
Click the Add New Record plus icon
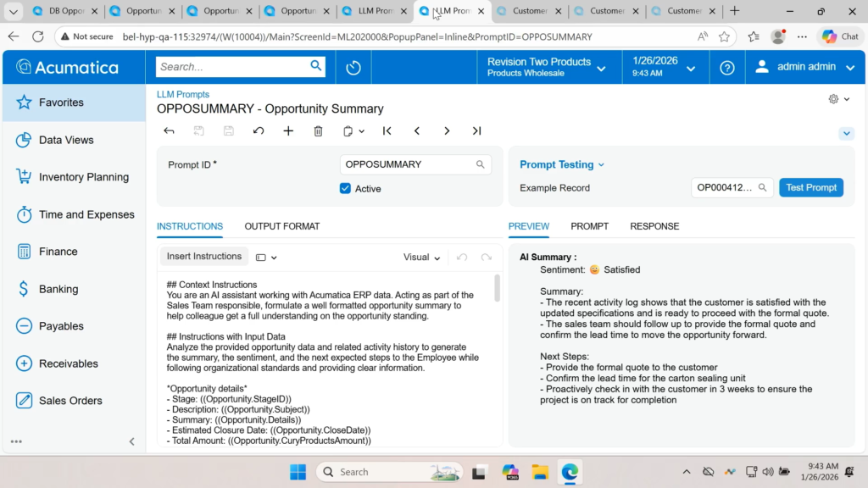click(288, 131)
